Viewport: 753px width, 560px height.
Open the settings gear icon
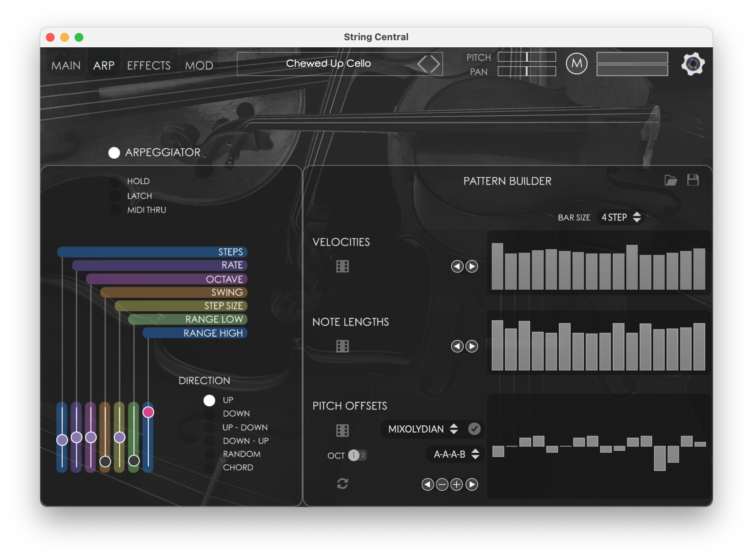coord(693,64)
